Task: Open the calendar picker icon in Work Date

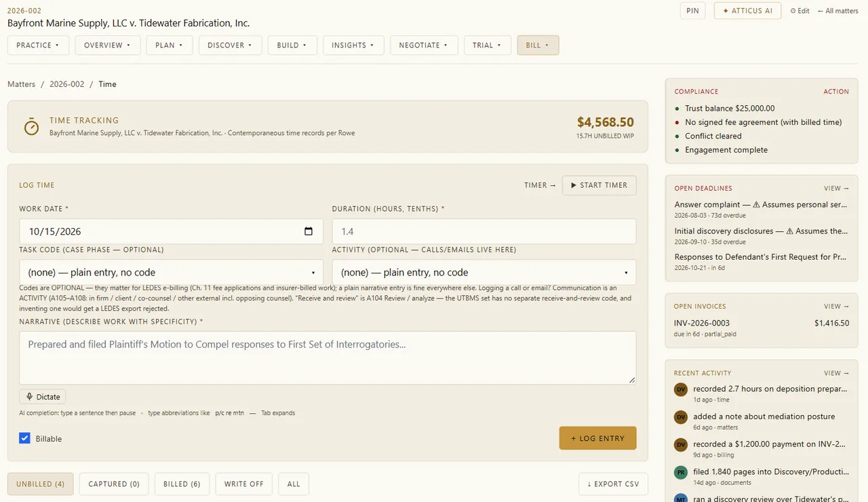Action: tap(309, 231)
